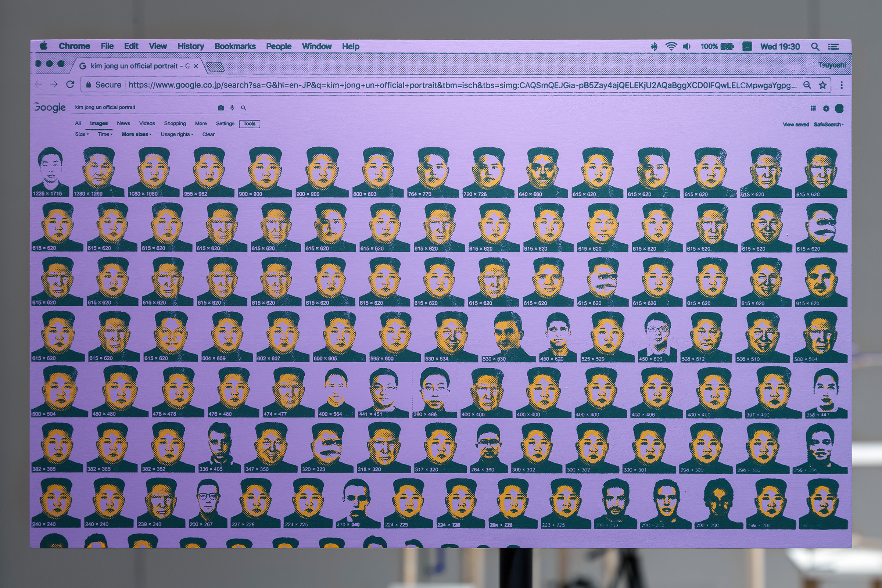Open the Bookmarks menu

point(235,46)
